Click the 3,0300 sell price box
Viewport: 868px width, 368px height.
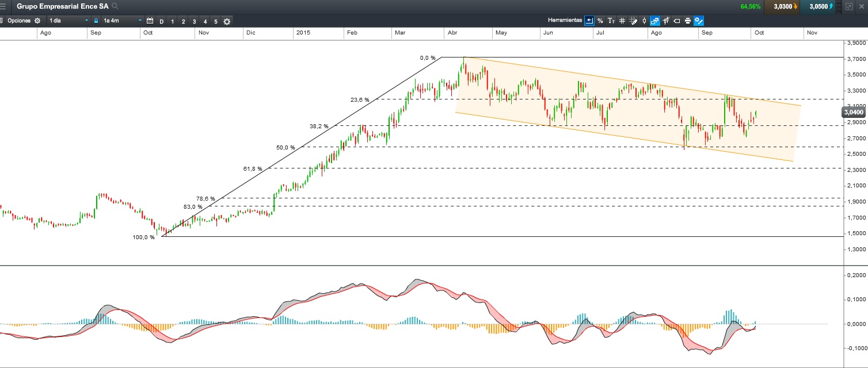(783, 6)
